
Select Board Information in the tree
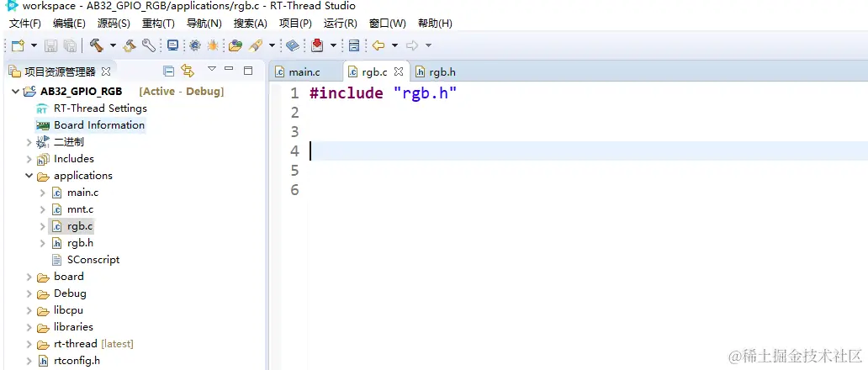point(99,125)
